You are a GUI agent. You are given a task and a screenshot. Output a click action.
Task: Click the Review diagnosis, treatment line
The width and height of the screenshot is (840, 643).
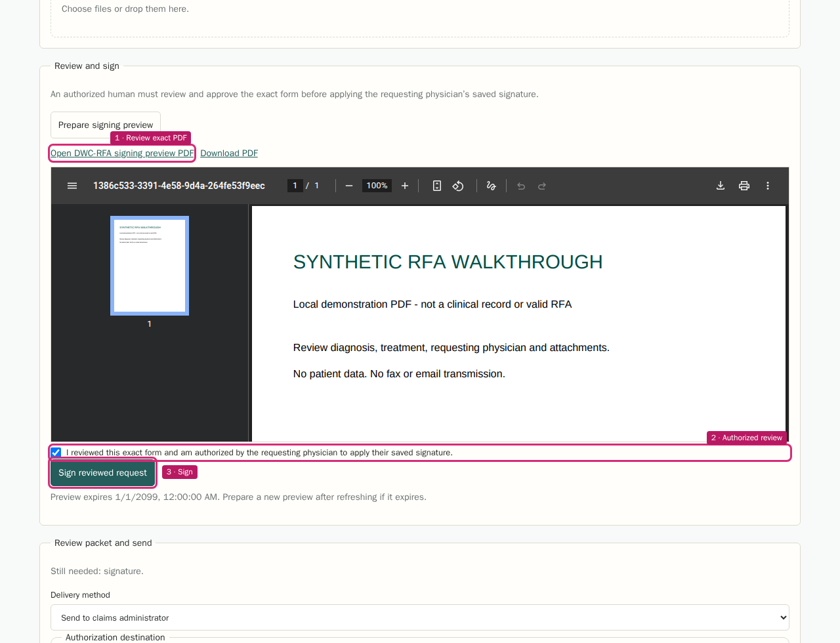coord(451,348)
